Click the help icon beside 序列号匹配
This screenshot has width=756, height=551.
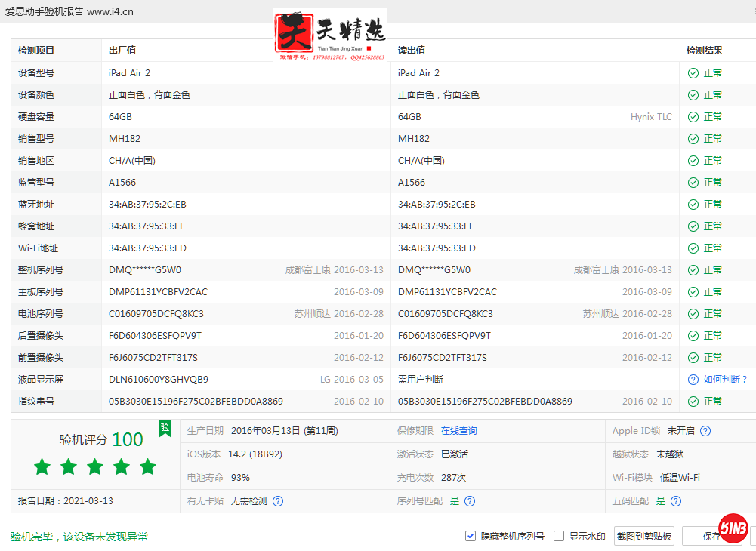pyautogui.click(x=470, y=501)
